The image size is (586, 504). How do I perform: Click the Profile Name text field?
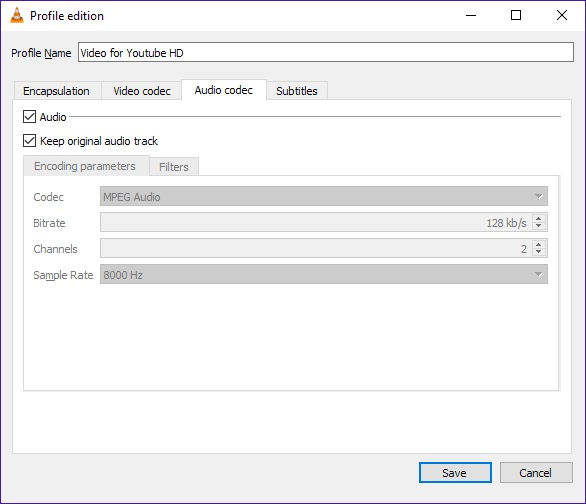coord(326,52)
